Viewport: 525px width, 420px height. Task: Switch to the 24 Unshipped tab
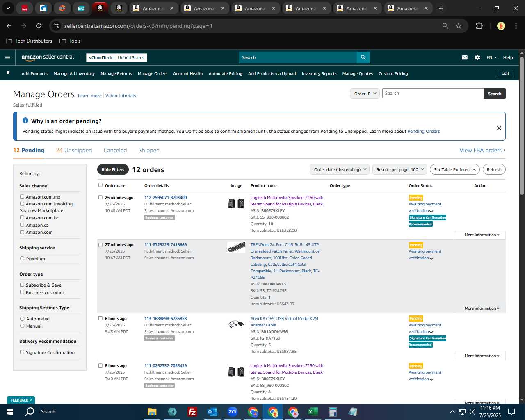tap(74, 150)
